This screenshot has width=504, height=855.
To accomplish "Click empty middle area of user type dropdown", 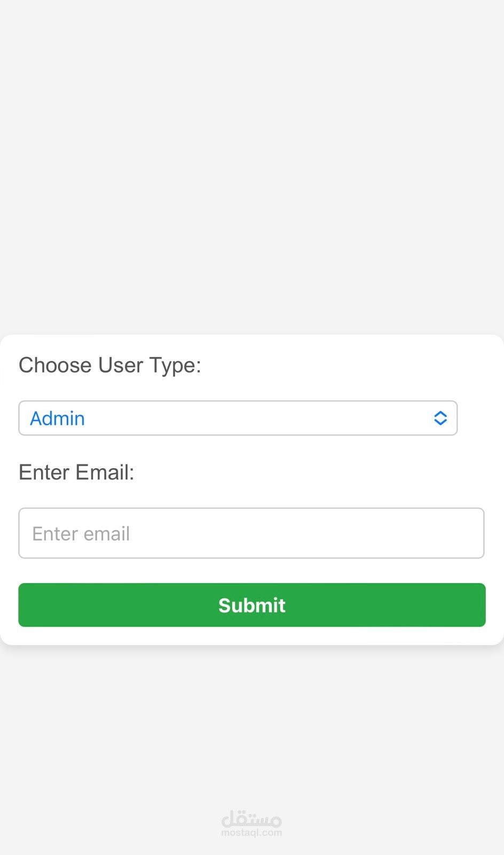I will (256, 418).
